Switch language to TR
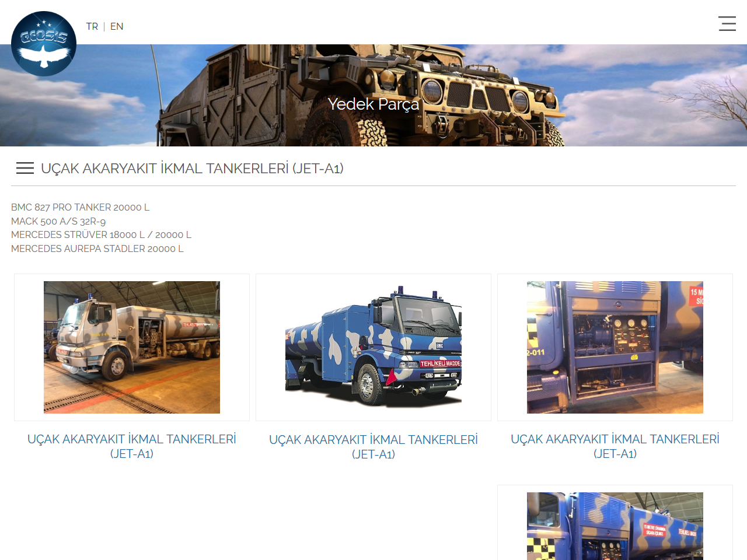 (x=92, y=26)
